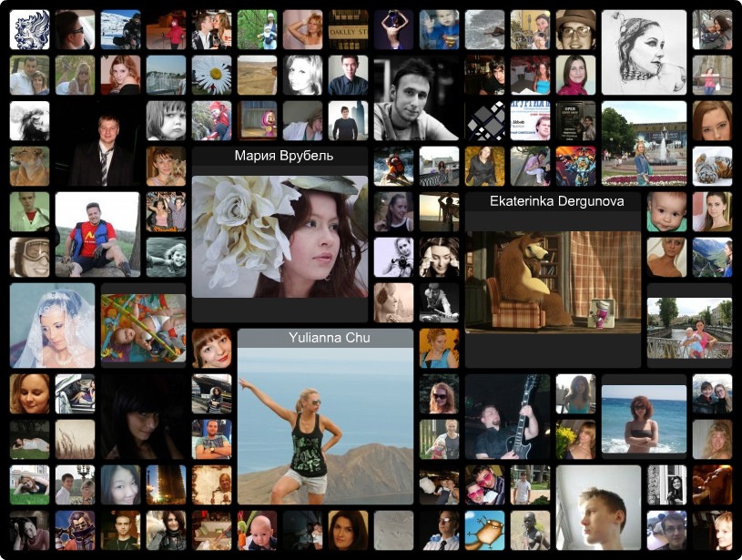This screenshot has height=560, width=742.
Task: Select the lioness thumbnail
Action: point(29,166)
